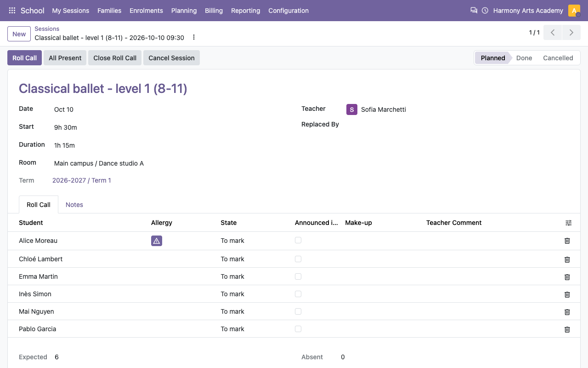Click the Cancel Session button
The height and width of the screenshot is (368, 588).
coord(171,58)
